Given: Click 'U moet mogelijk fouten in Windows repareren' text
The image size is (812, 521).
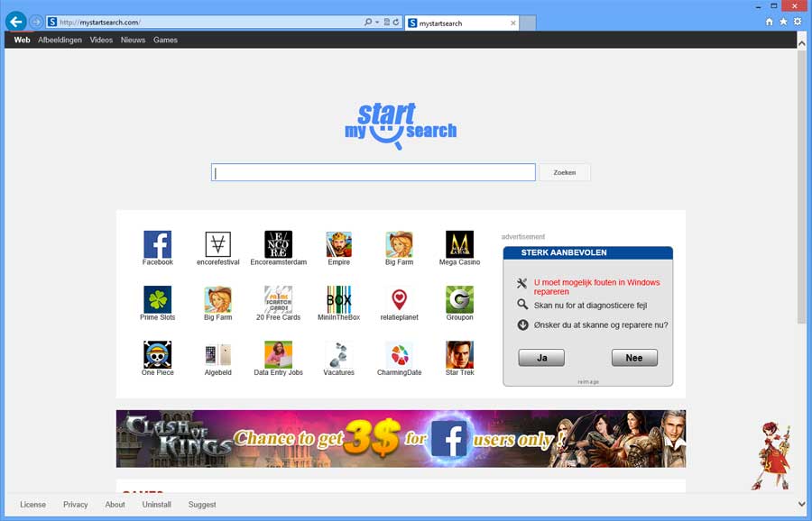Looking at the screenshot, I should [596, 287].
